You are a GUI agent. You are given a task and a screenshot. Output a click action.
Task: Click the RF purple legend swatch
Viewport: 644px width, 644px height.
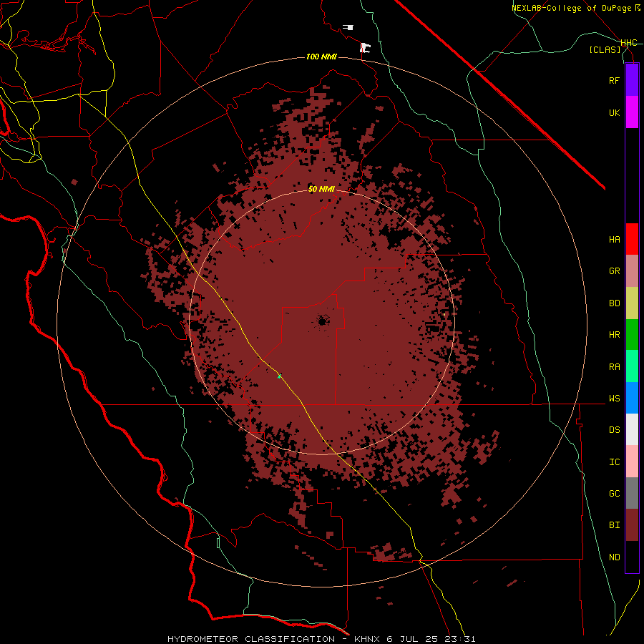pyautogui.click(x=632, y=80)
